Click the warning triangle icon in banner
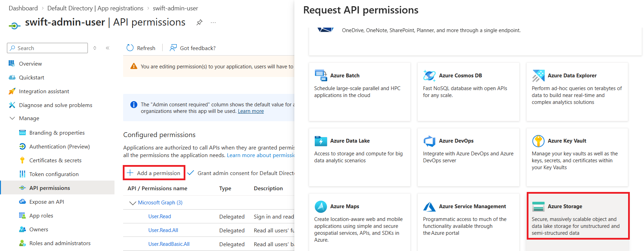 [134, 66]
